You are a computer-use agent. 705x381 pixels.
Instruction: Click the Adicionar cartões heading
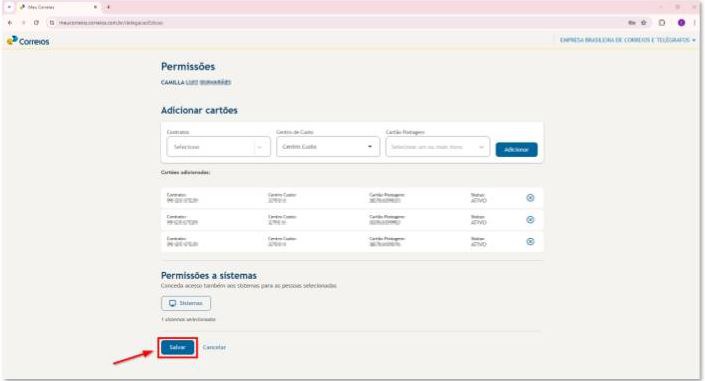click(x=199, y=110)
